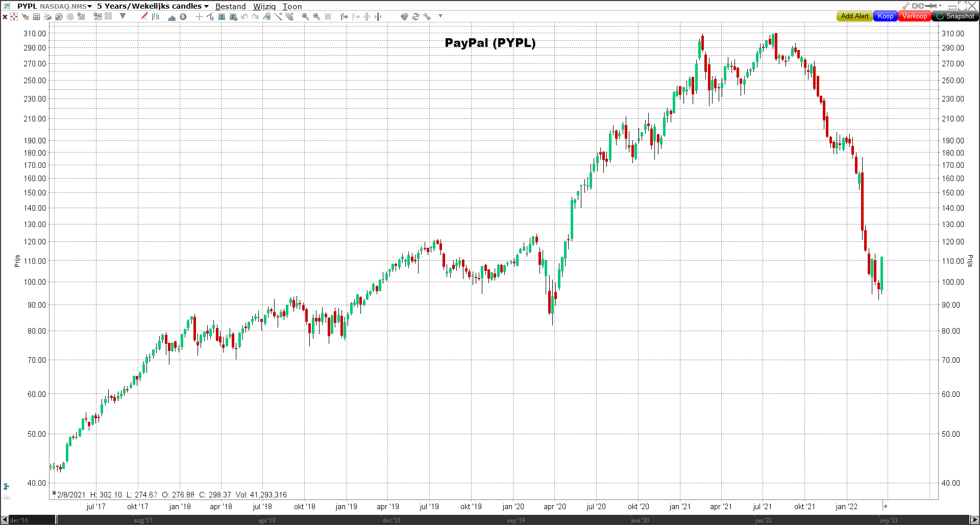Image resolution: width=980 pixels, height=525 pixels.
Task: Open the PYPL NASDAQ.NMS symbol dropdown
Action: pos(54,6)
